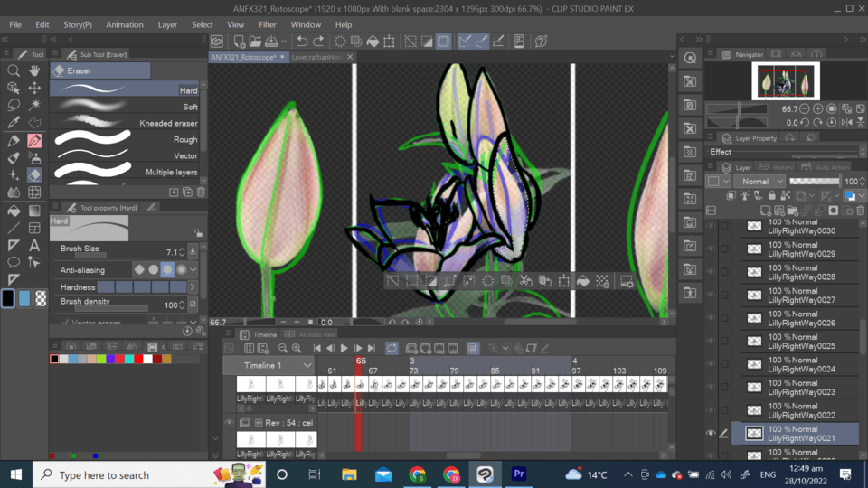This screenshot has height=488, width=868.
Task: Deselect icon in selection launcher
Action: pyautogui.click(x=393, y=281)
